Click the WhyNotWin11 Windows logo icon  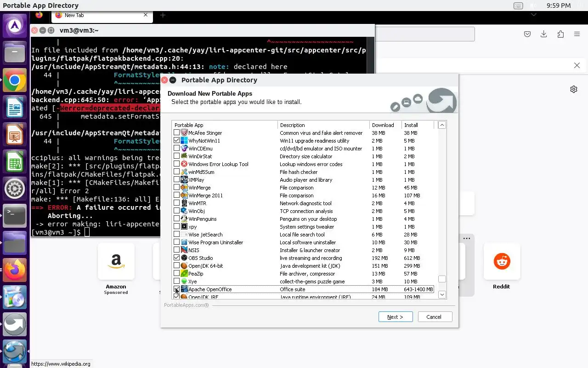click(184, 141)
